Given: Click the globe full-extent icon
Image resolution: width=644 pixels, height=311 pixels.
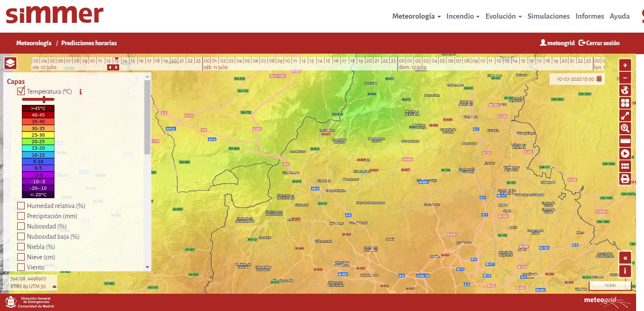Looking at the screenshot, I should 625,90.
